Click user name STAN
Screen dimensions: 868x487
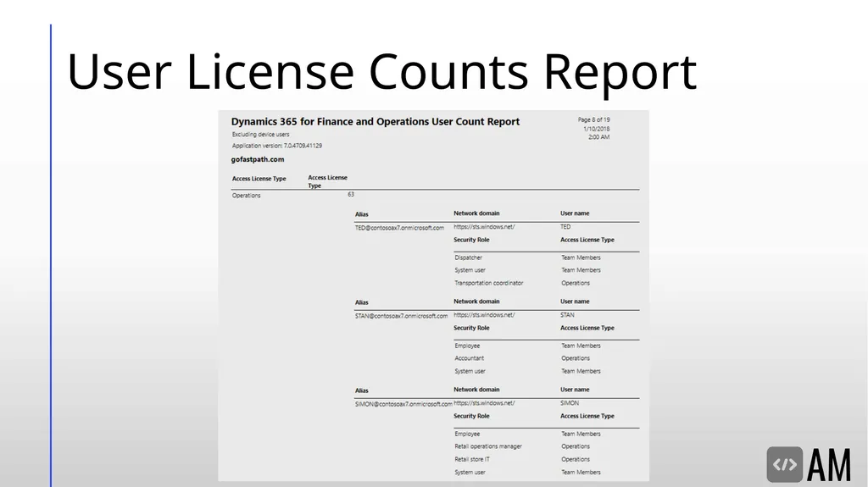567,315
